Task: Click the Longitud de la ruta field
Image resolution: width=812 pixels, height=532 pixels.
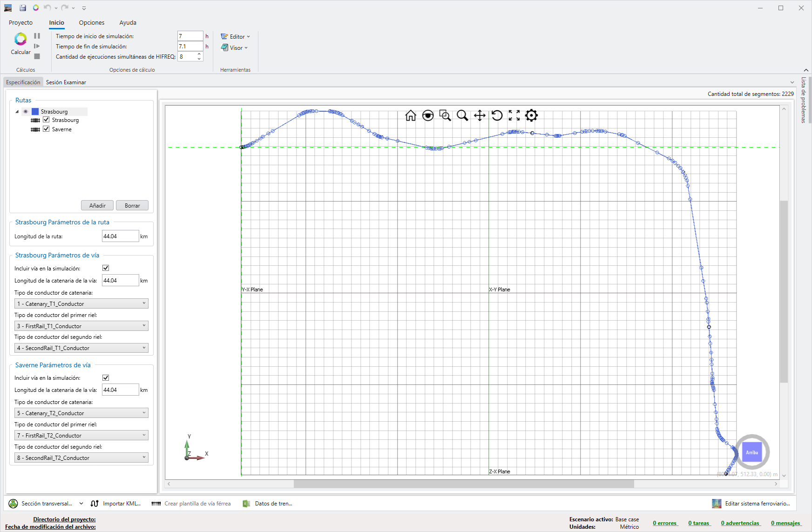Action: click(120, 236)
